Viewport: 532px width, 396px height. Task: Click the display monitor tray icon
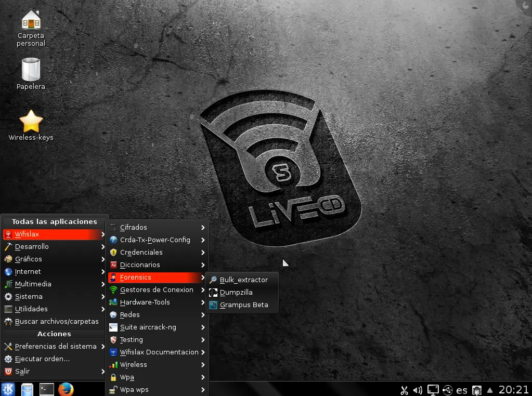(x=433, y=390)
